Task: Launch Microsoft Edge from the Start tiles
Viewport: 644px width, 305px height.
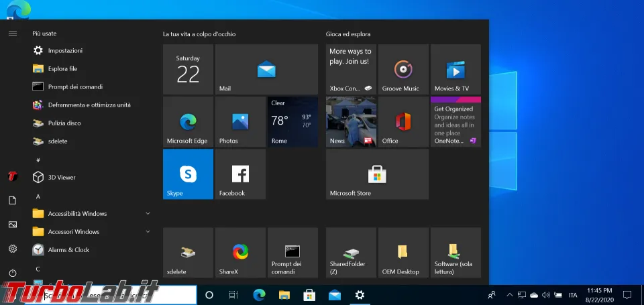Action: (x=188, y=121)
